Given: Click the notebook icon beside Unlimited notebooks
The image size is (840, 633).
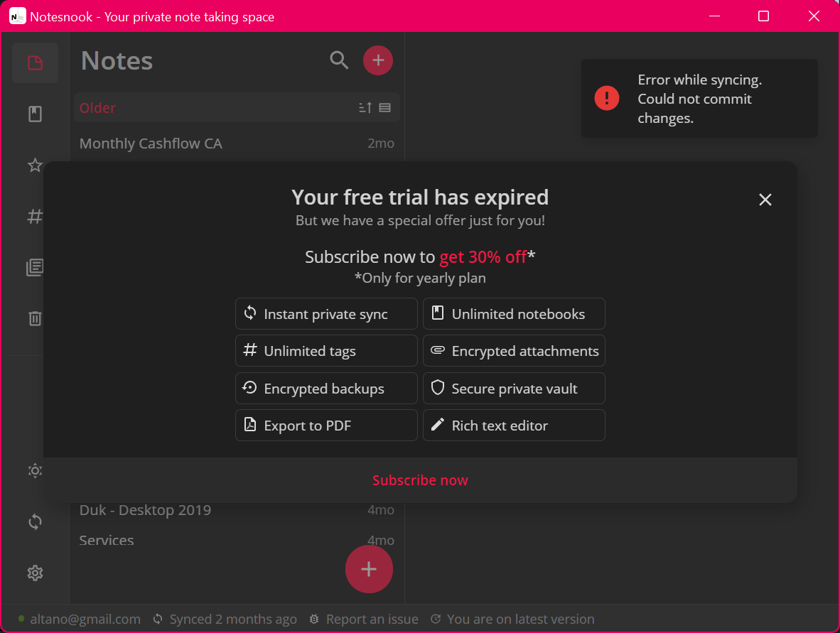Looking at the screenshot, I should (x=438, y=313).
